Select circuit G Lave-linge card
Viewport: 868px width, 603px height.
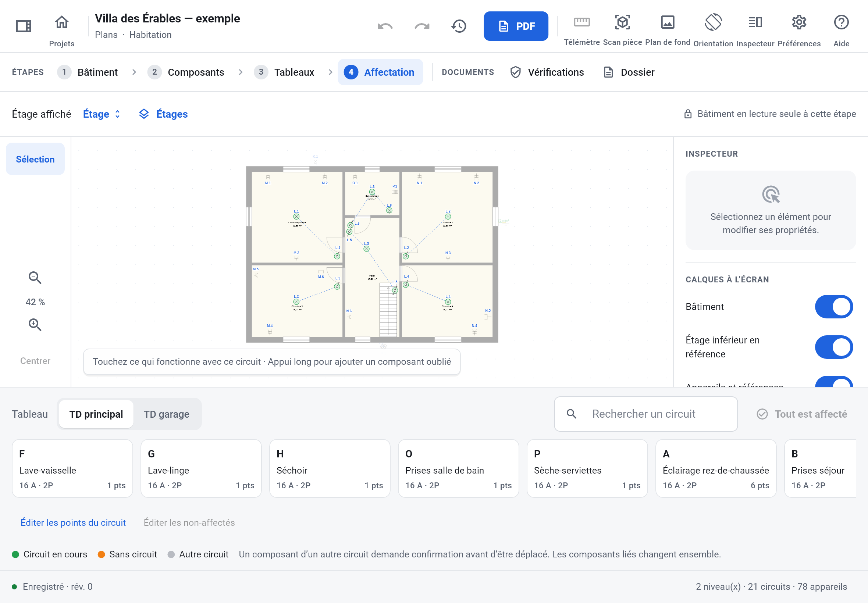[x=201, y=468]
